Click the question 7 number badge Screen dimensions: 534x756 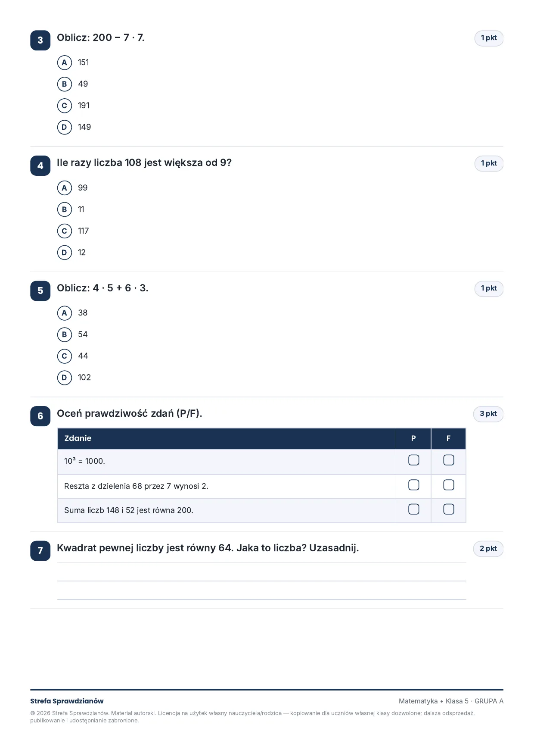pos(40,550)
